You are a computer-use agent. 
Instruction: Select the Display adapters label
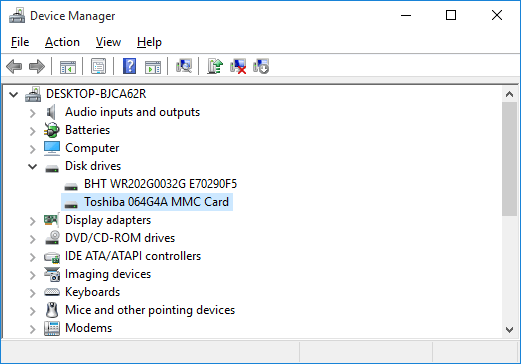point(108,220)
